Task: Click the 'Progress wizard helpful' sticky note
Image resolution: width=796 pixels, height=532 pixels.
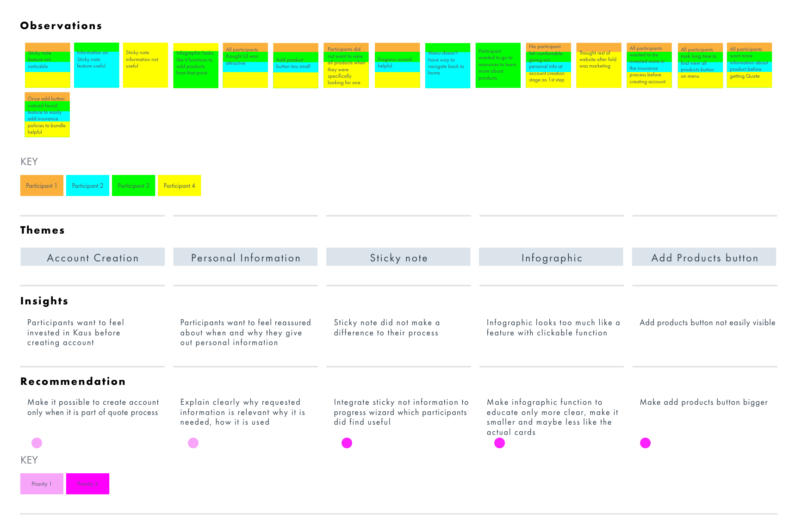Action: tap(397, 65)
